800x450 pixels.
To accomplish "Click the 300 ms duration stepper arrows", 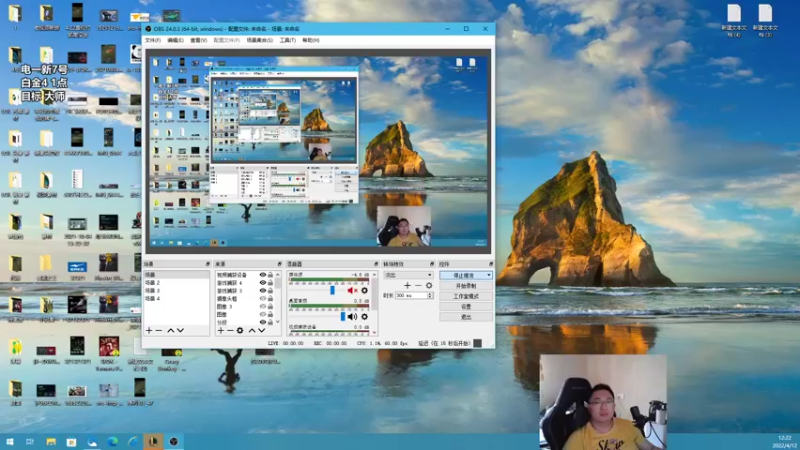I will coord(430,295).
